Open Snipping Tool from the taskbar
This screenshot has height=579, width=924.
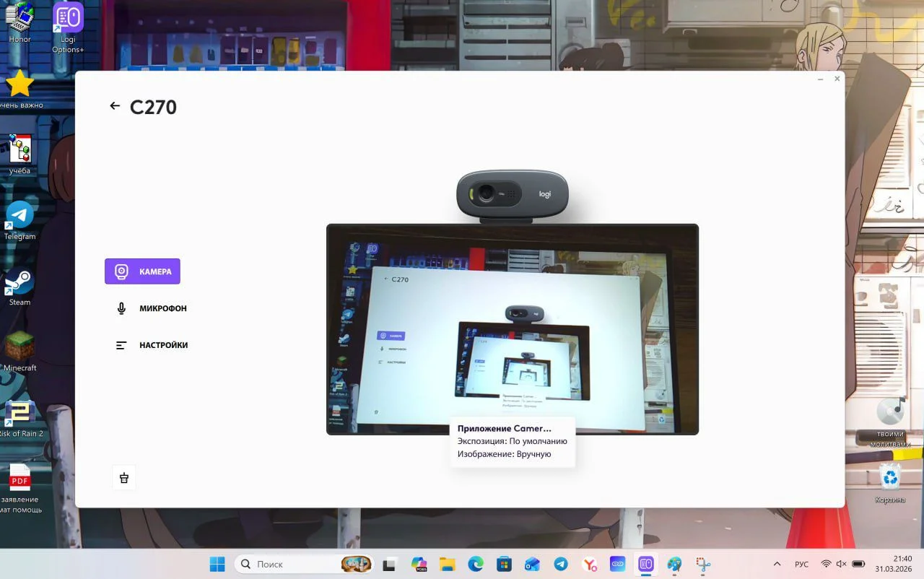tap(703, 564)
